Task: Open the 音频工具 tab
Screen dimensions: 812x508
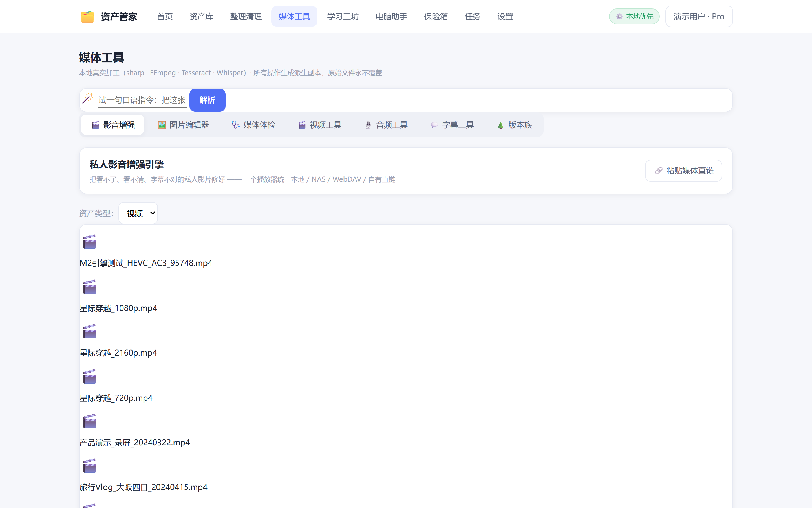Action: pos(386,125)
